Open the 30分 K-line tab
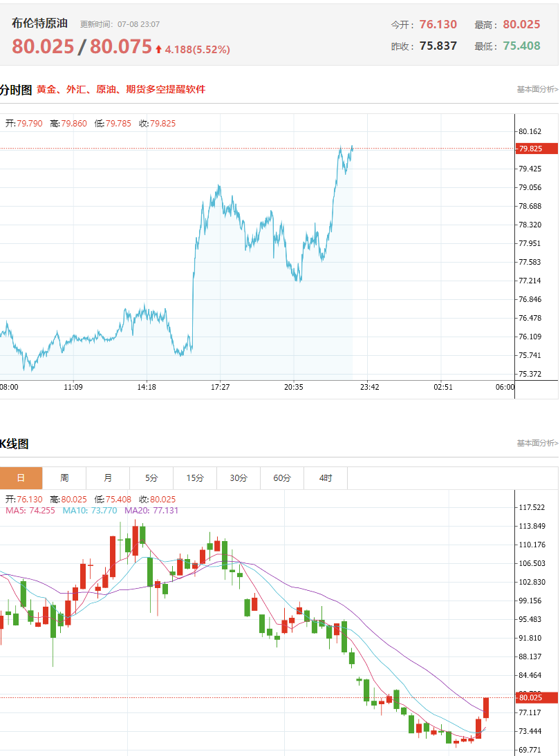This screenshot has height=756, width=560. tap(239, 478)
